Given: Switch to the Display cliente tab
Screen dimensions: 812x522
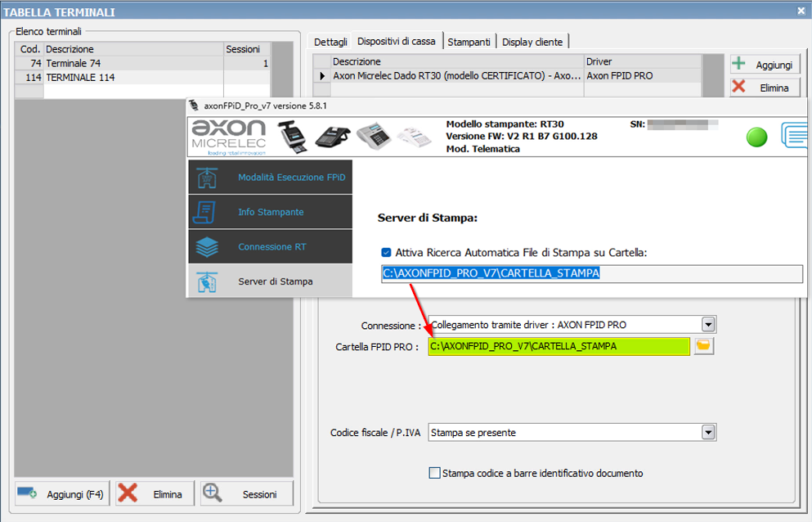Looking at the screenshot, I should 532,42.
